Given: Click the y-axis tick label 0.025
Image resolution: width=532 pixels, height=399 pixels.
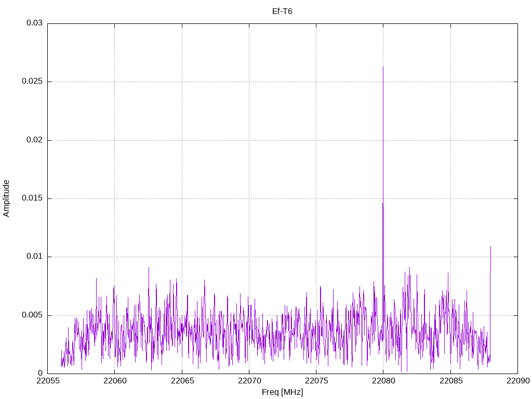Looking at the screenshot, I should 32,82.
